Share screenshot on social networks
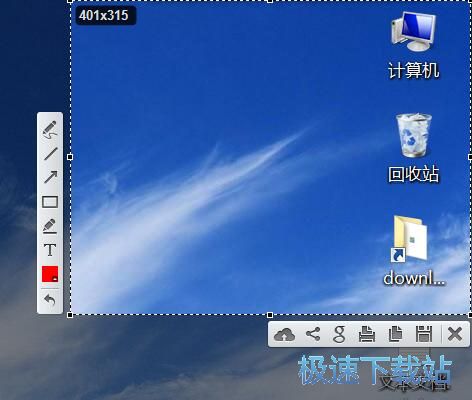Viewport: 472px width, 400px height. [x=313, y=334]
